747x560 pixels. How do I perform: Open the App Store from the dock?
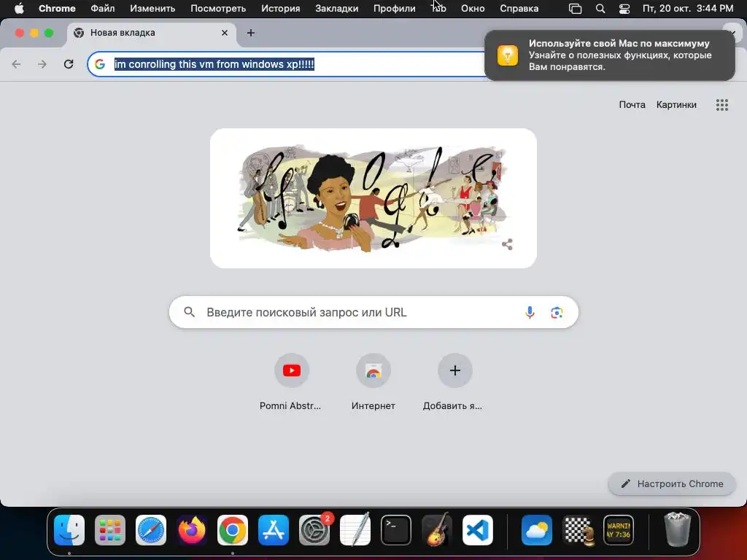point(274,530)
